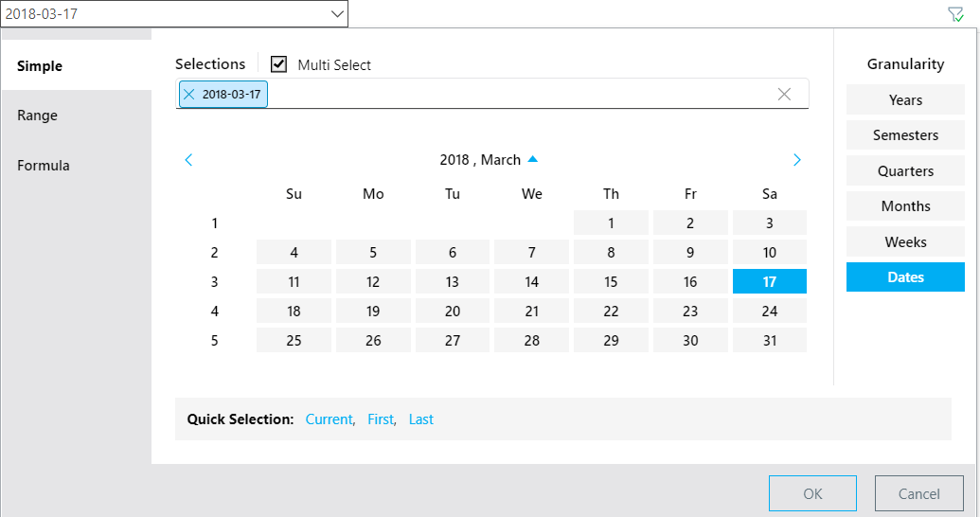The height and width of the screenshot is (517, 980).
Task: Select March 24 in the calendar
Action: pos(770,311)
